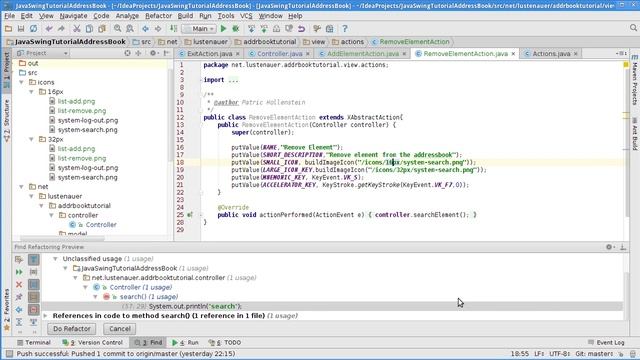Expand References in code to method search()
Viewport: 640px width, 360px height.
(x=46, y=316)
